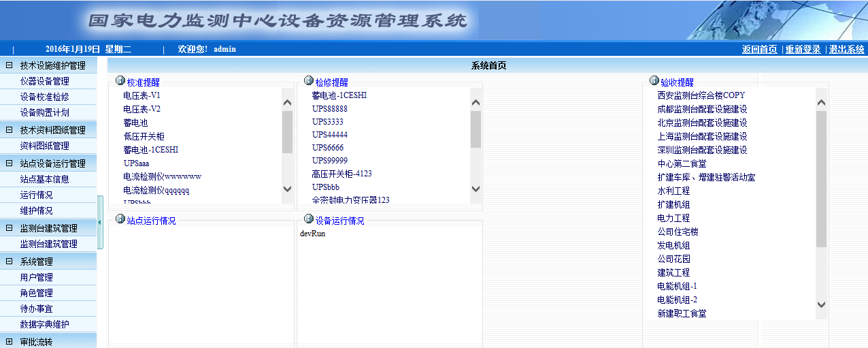The width and height of the screenshot is (868, 348).
Task: Click 退出系统 link
Action: point(847,49)
